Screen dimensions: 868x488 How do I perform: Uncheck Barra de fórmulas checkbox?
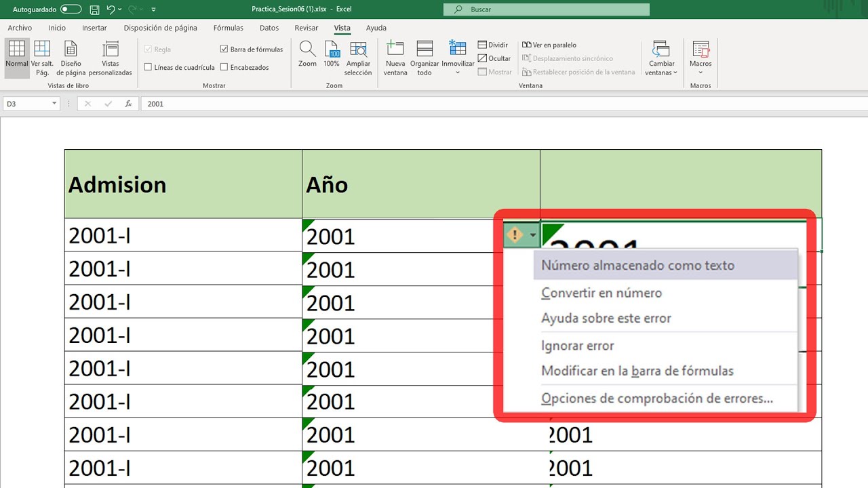[x=224, y=49]
